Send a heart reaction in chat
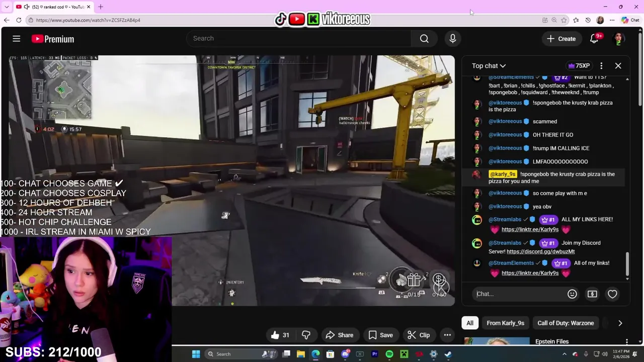Viewport: 644px width, 362px height. [x=612, y=294]
